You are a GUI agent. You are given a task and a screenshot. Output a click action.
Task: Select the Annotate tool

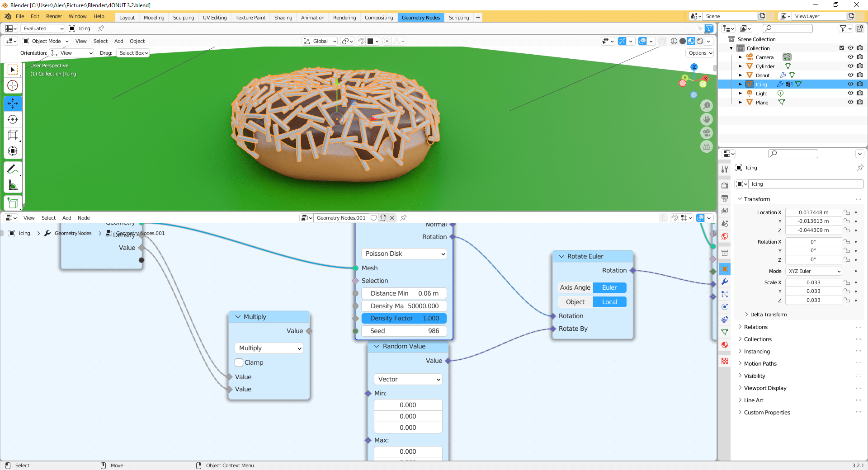(13, 169)
